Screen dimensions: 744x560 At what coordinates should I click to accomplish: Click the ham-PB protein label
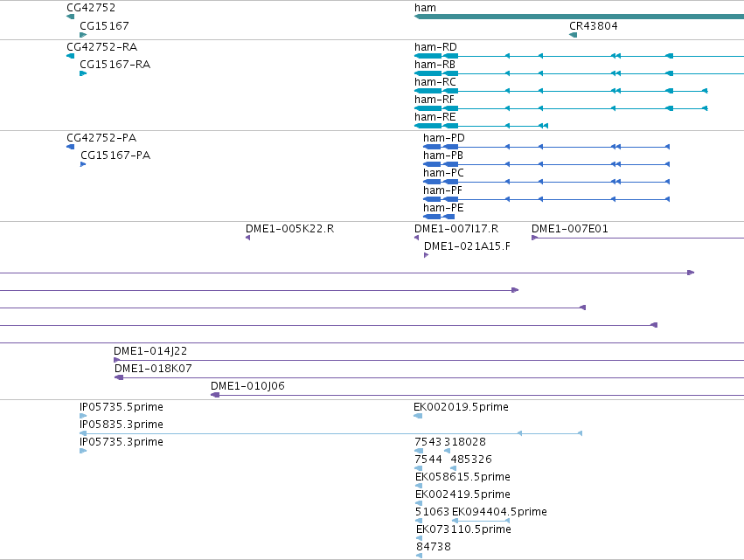pos(443,155)
